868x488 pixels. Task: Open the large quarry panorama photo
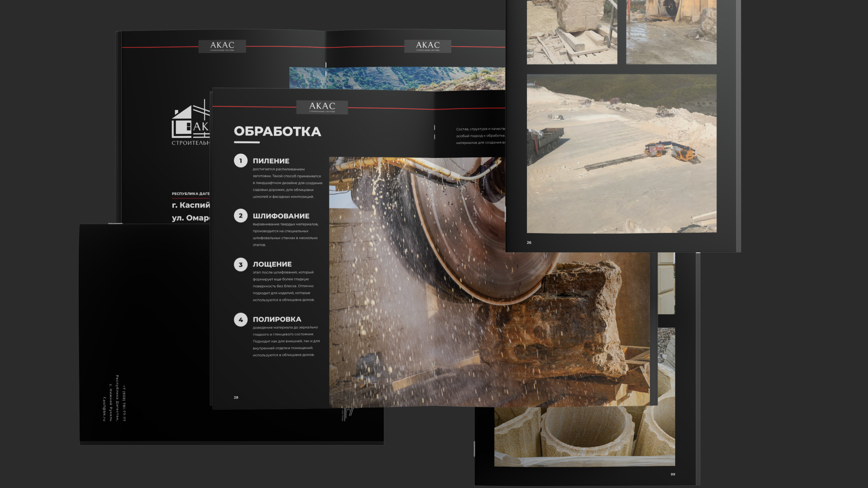pos(622,154)
